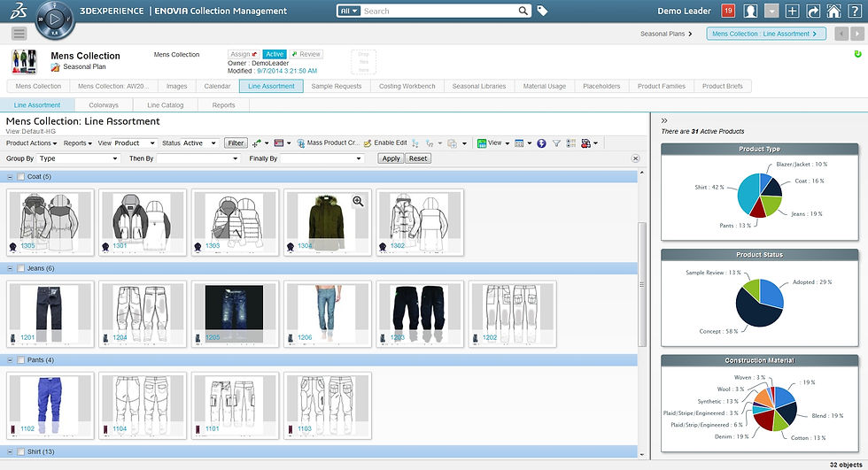
Task: Select the jeans 1205 thumbnail
Action: [235, 314]
